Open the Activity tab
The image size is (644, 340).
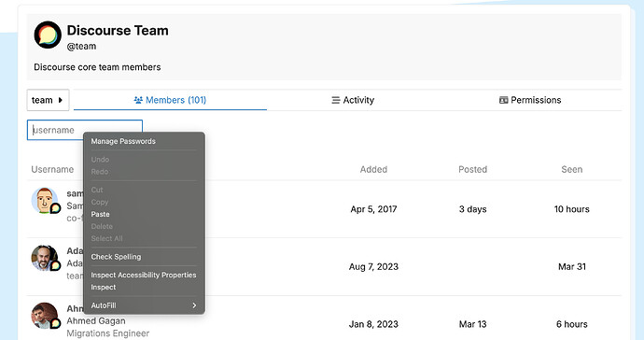click(353, 100)
